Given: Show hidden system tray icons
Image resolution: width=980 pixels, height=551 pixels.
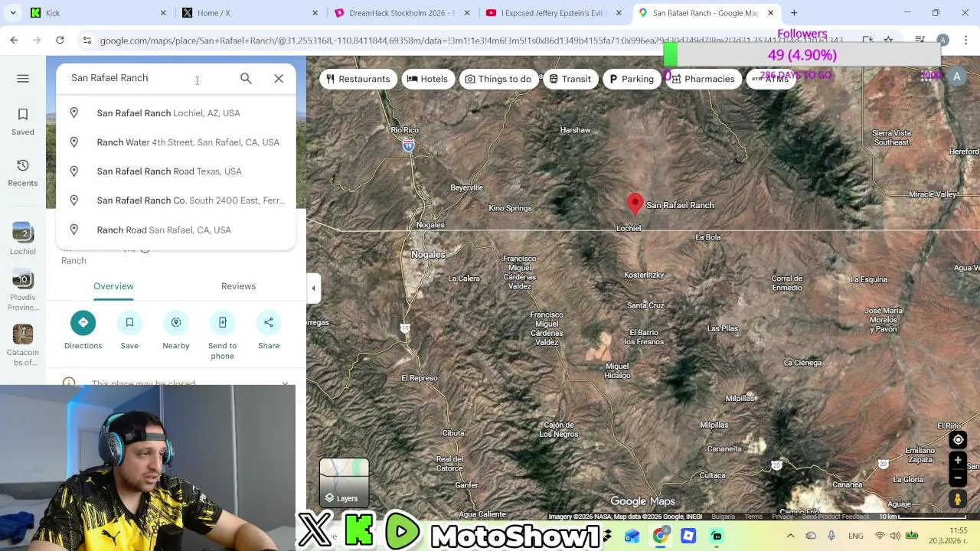Looking at the screenshot, I should coord(790,536).
